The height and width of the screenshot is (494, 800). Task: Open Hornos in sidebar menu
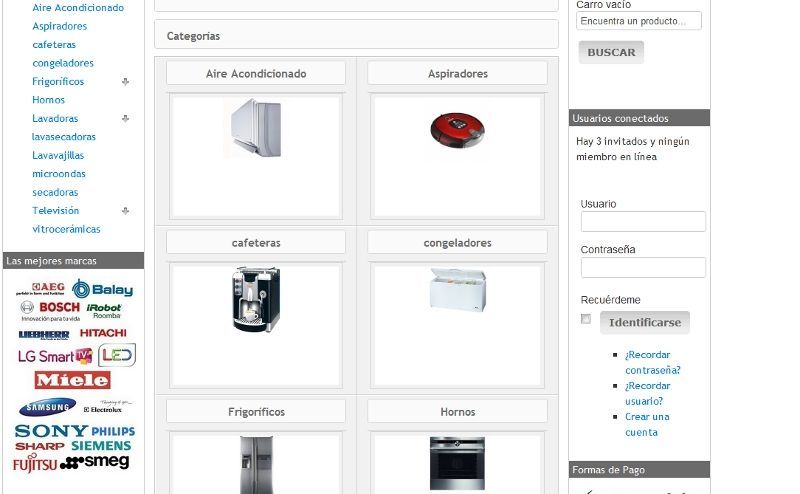pyautogui.click(x=48, y=100)
